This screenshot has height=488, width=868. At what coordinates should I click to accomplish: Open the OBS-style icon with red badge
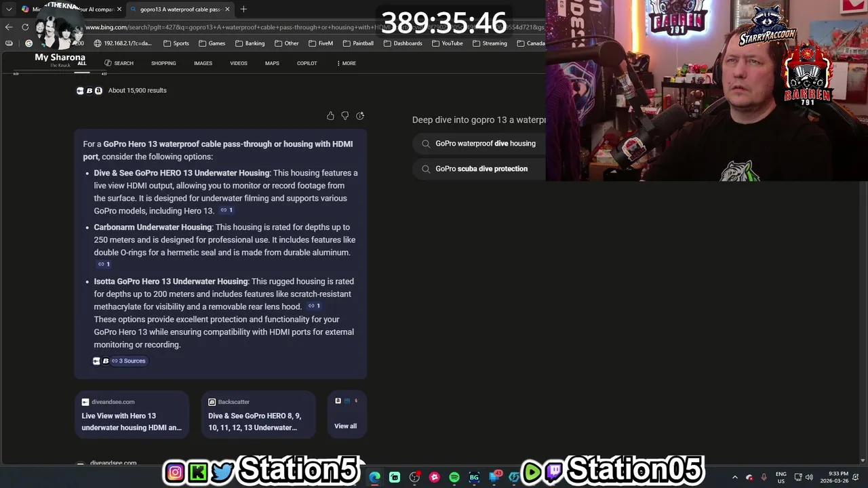coord(414,477)
